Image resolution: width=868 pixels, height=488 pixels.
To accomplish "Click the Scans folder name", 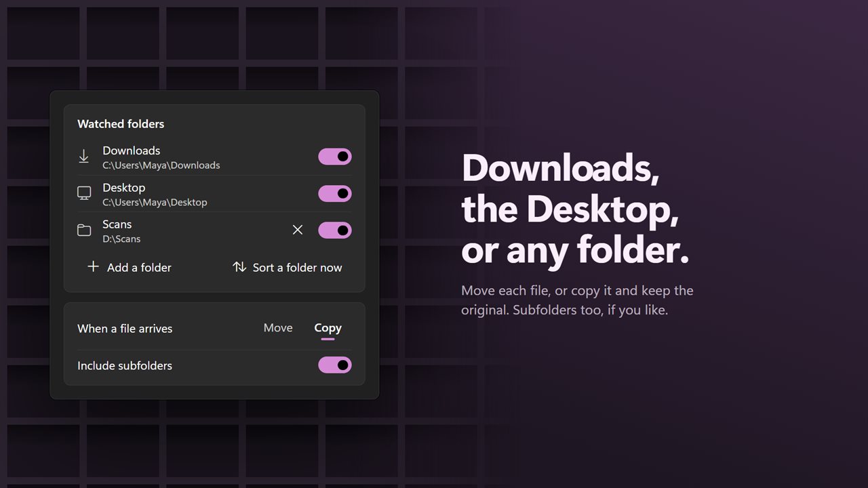I will click(x=117, y=224).
